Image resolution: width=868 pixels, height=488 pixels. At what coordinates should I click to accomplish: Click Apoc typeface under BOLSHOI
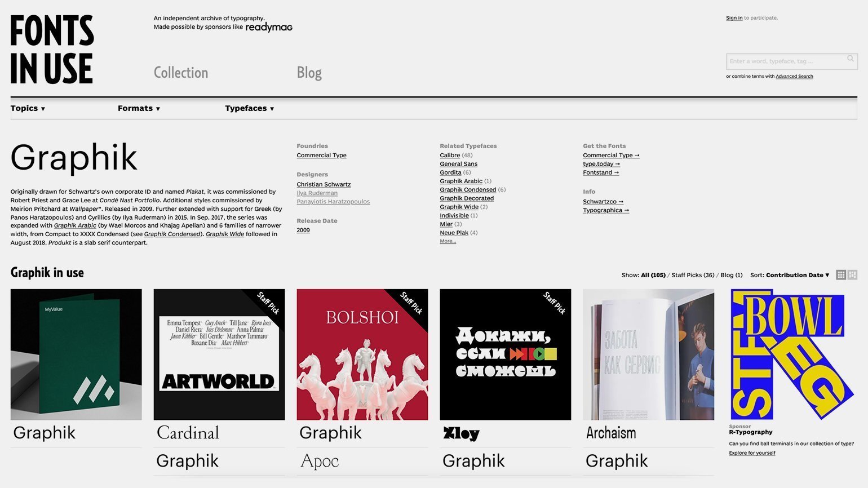(x=319, y=461)
